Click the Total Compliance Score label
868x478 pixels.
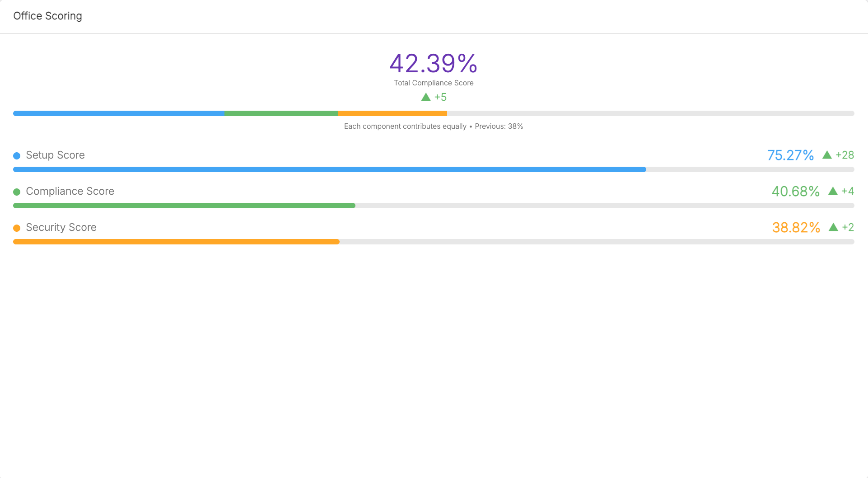click(434, 83)
